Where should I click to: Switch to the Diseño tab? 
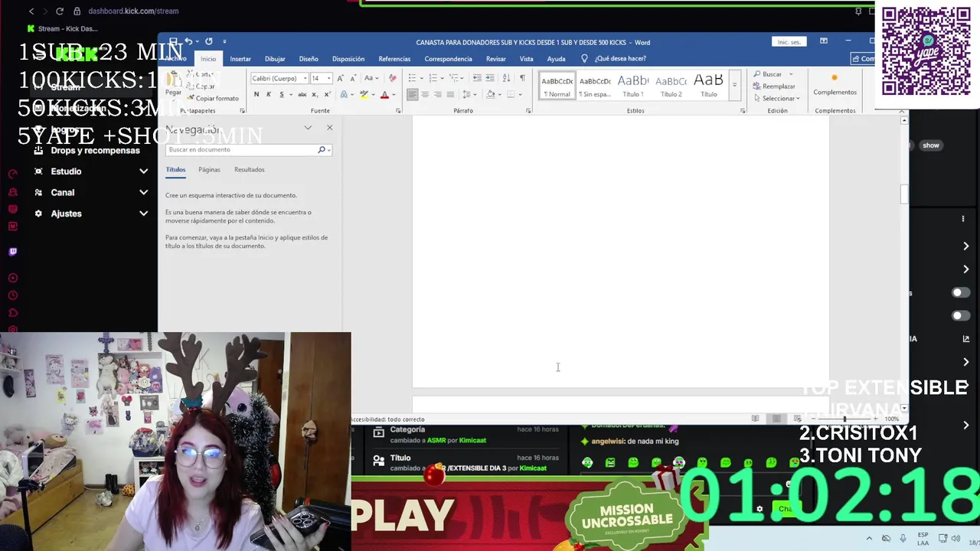[x=309, y=59]
